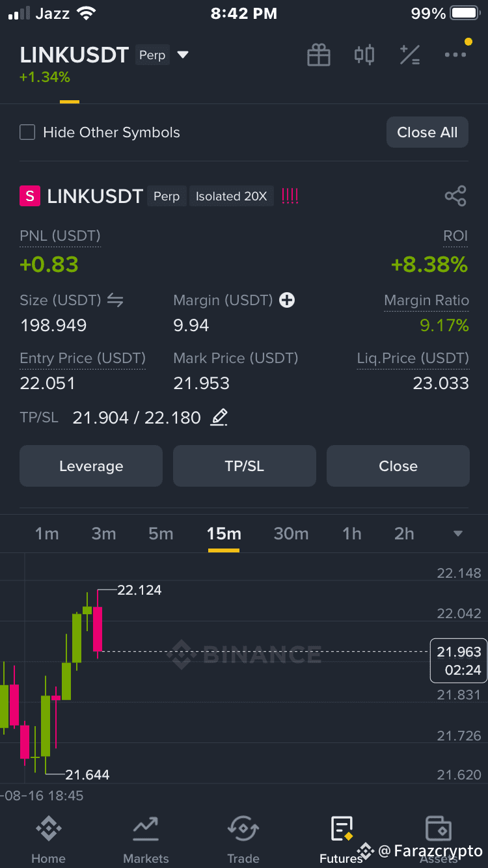Tap the Entry Price (USDT) label

83,358
